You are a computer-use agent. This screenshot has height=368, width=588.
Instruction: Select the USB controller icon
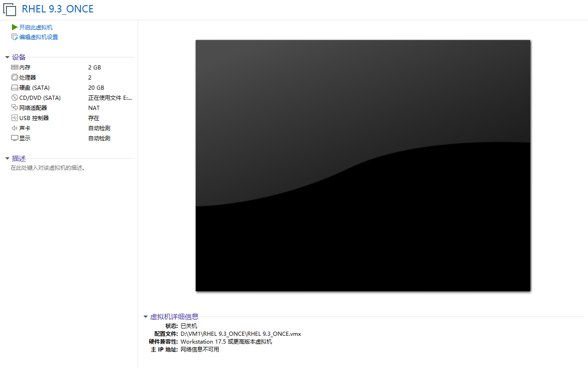click(x=15, y=118)
